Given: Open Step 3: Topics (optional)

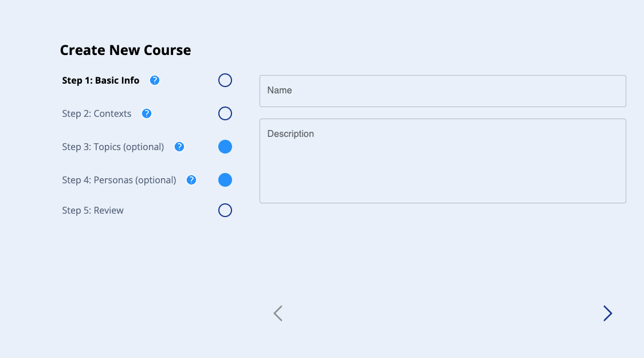Looking at the screenshot, I should (113, 147).
